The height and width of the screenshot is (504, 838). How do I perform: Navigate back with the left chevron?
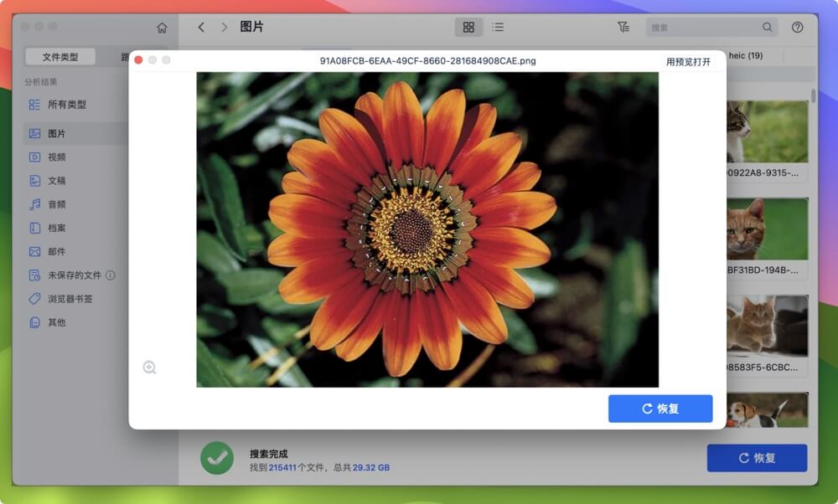coord(201,27)
